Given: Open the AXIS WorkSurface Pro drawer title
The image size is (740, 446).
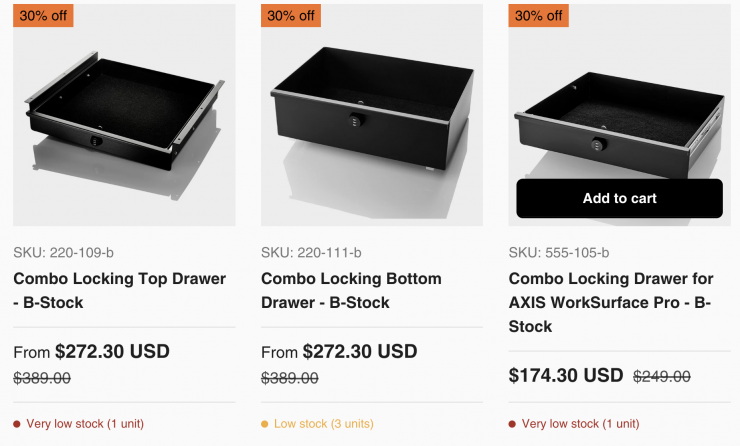Looking at the screenshot, I should [x=610, y=302].
